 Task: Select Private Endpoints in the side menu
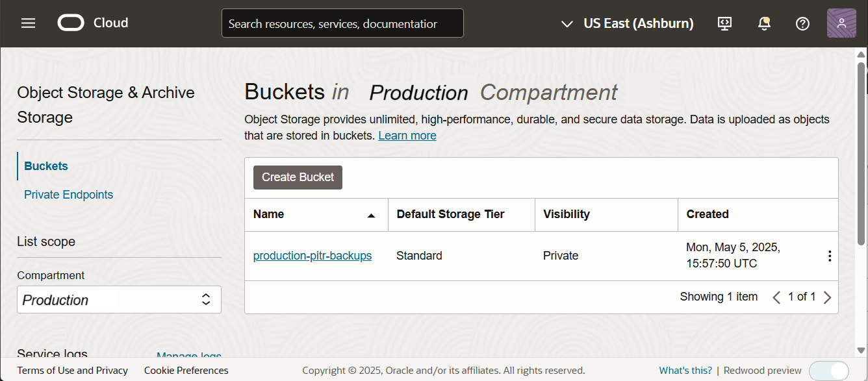coord(68,195)
